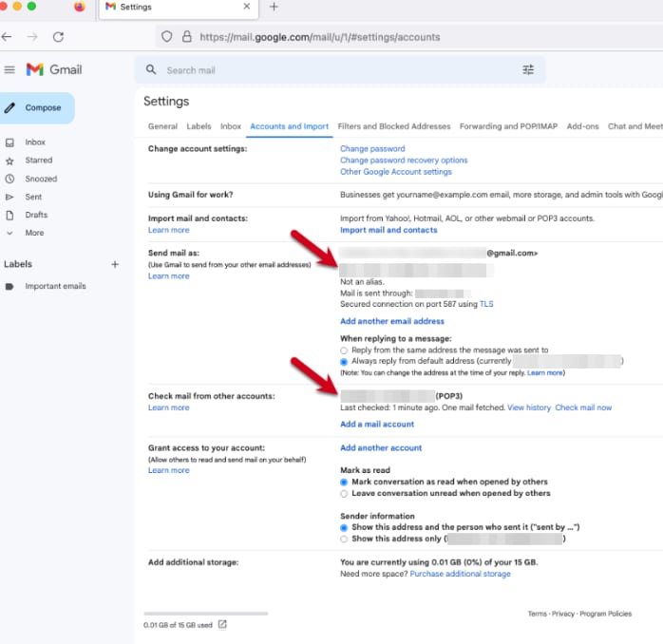The width and height of the screenshot is (663, 644).
Task: Open a new browser tab with plus
Action: [x=274, y=7]
